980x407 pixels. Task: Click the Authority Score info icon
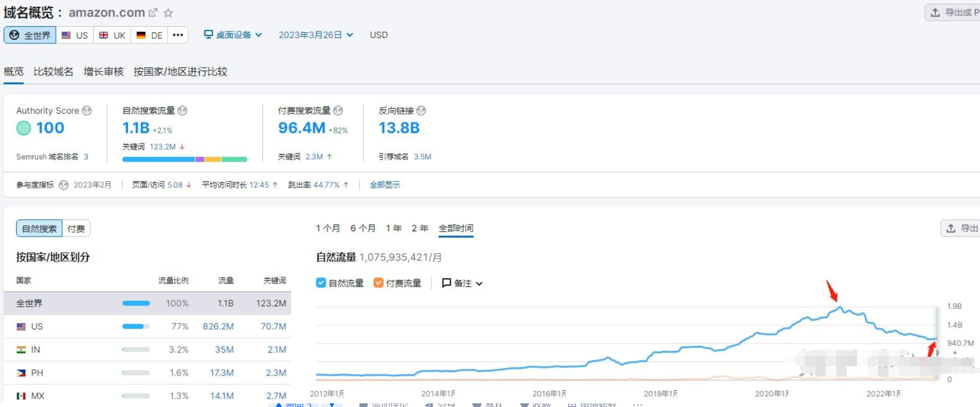87,110
